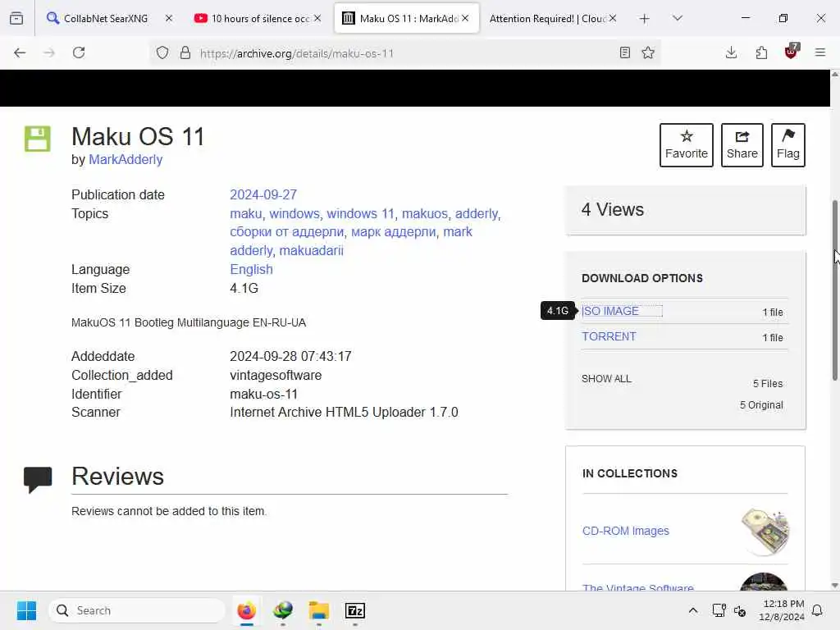This screenshot has height=630, width=840.
Task: Open the extensions puzzle icon
Action: pos(761,52)
